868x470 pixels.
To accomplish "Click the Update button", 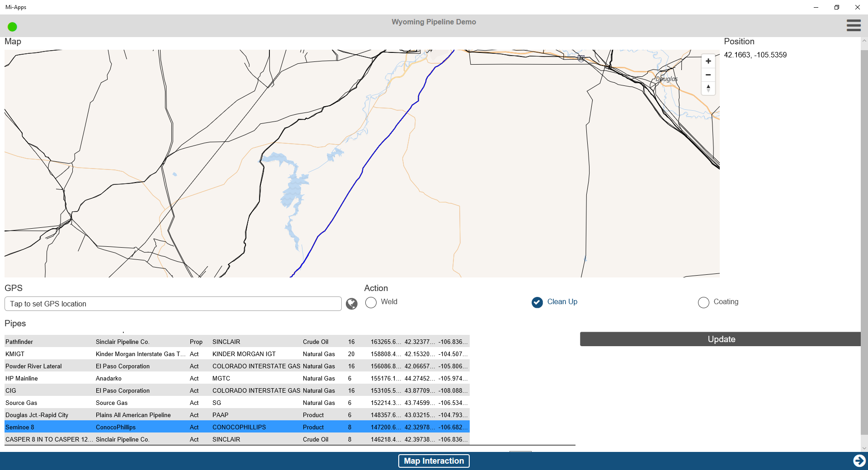I will point(721,339).
